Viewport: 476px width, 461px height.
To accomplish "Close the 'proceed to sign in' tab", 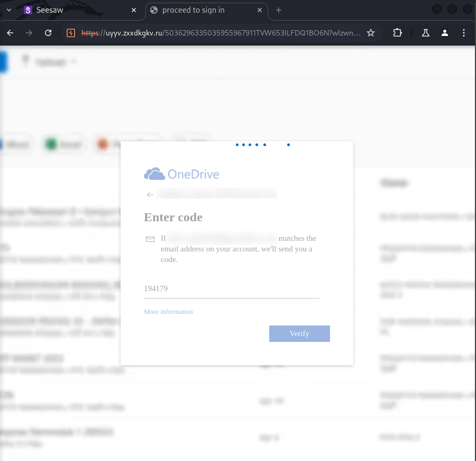I will (x=260, y=10).
